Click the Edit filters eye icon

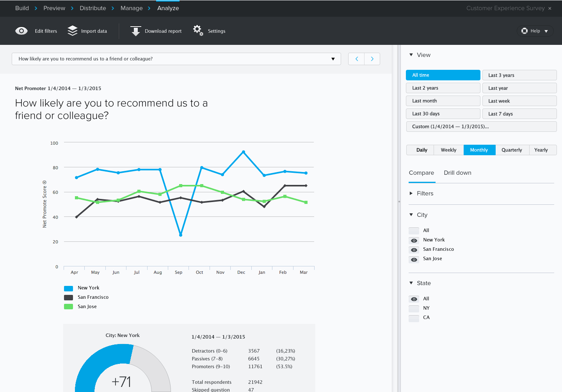[21, 30]
